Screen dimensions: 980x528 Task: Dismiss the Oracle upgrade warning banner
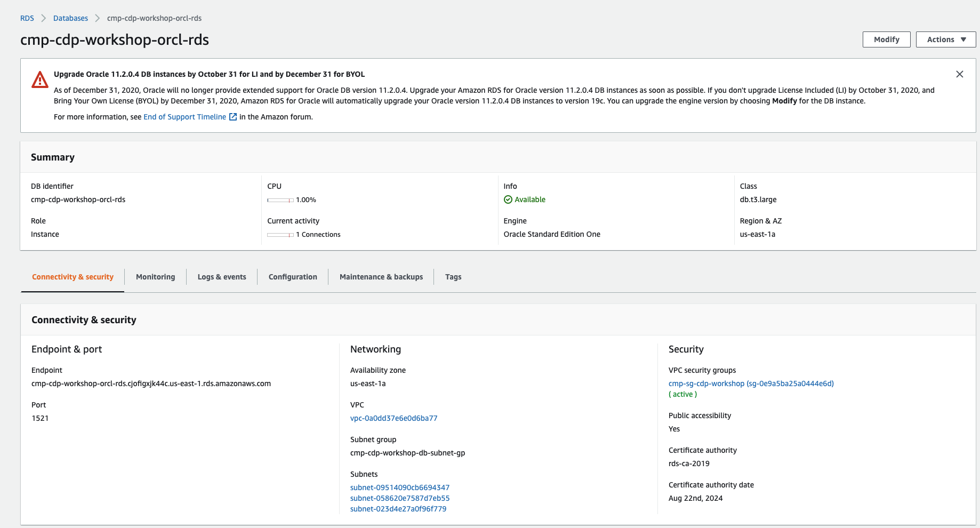pyautogui.click(x=959, y=74)
